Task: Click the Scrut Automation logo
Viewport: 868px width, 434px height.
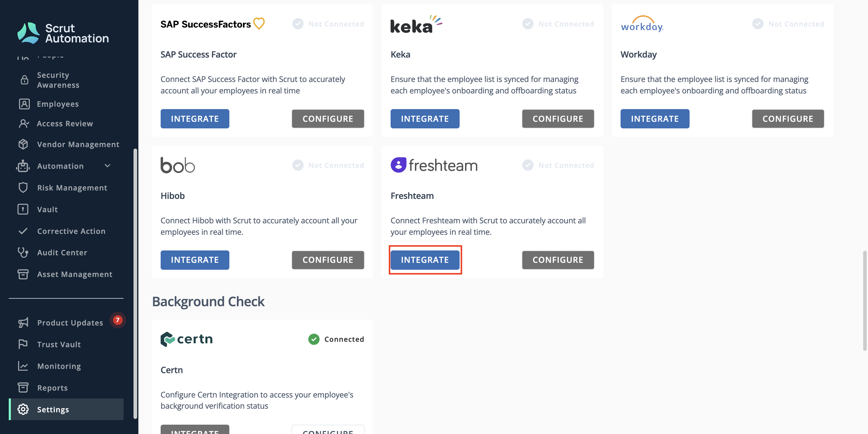Action: pos(63,33)
